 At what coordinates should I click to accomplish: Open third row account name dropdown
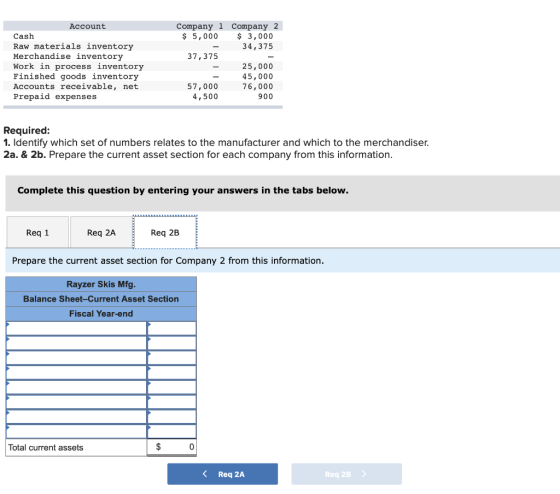[x=76, y=358]
